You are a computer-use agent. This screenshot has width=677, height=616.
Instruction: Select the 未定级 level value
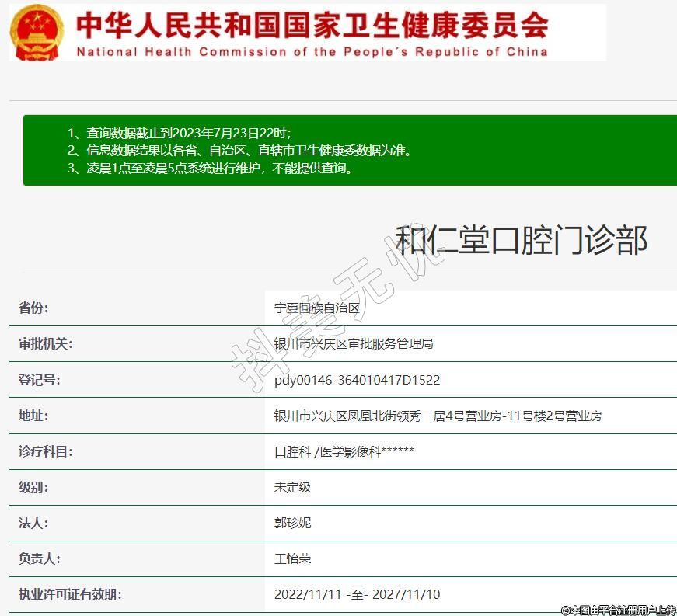[x=292, y=487]
